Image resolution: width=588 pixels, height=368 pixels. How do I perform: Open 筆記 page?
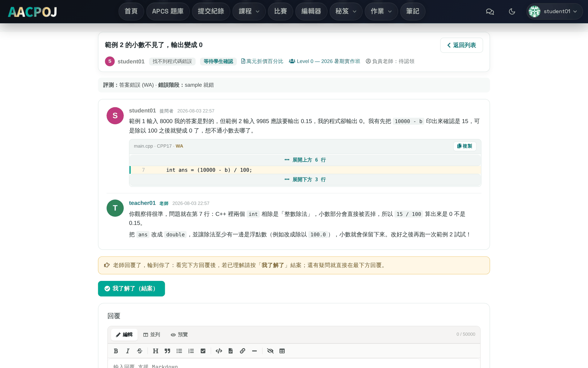pyautogui.click(x=413, y=11)
